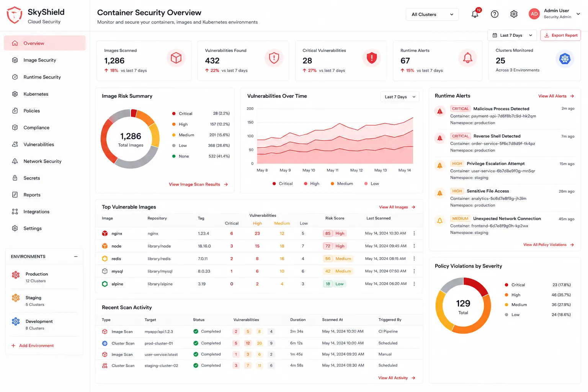Click the AD user avatar

tap(534, 14)
